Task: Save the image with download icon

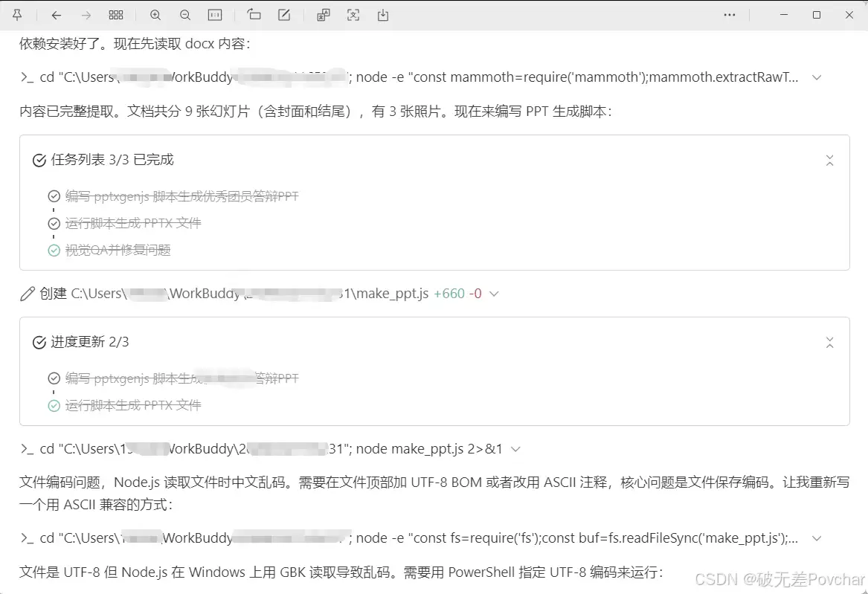Action: [x=383, y=15]
